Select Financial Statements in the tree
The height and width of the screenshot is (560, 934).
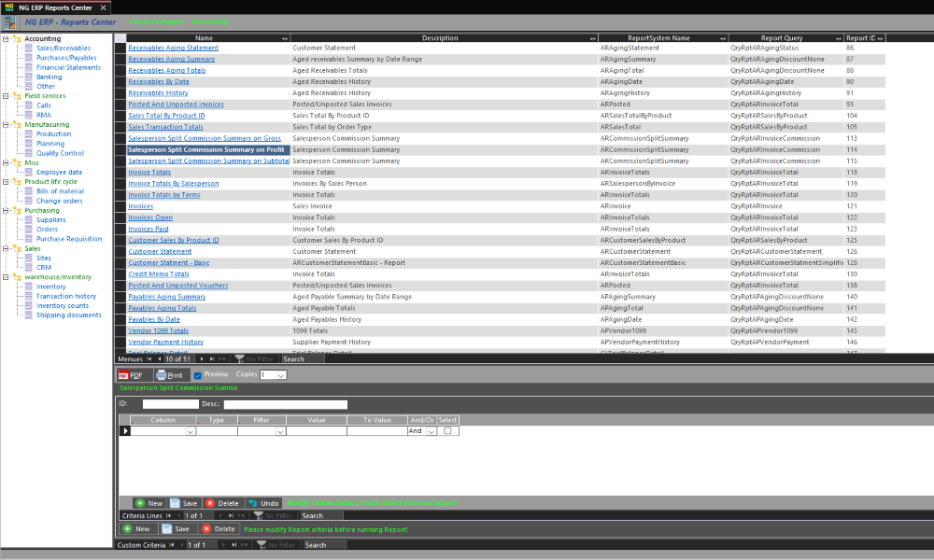click(68, 67)
